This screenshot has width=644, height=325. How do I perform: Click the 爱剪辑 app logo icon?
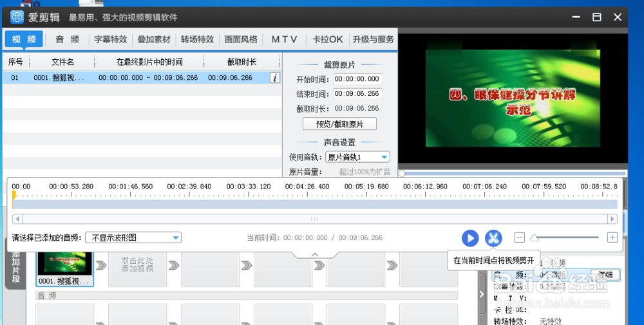click(17, 17)
